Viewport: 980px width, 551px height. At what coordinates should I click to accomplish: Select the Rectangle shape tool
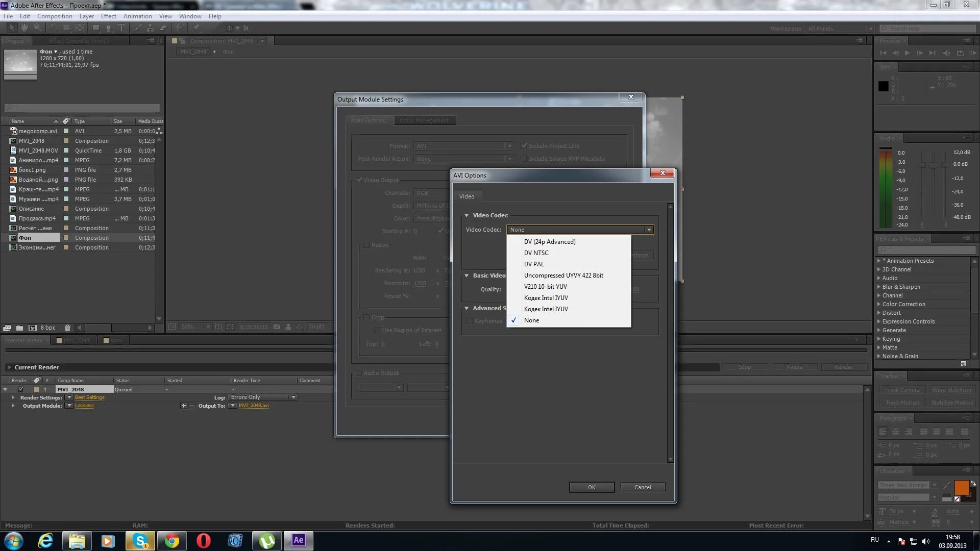tap(95, 28)
